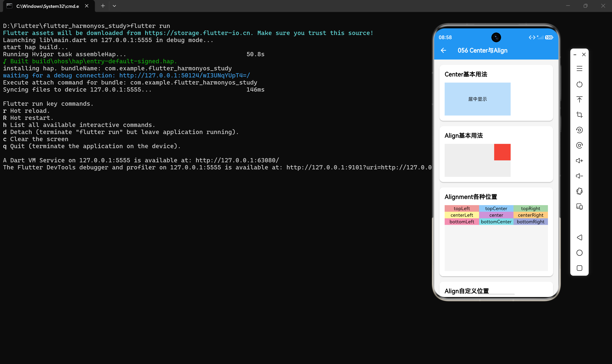The height and width of the screenshot is (364, 612).
Task: Click the 'Flutter run key commands.' terminal line
Action: click(x=48, y=104)
